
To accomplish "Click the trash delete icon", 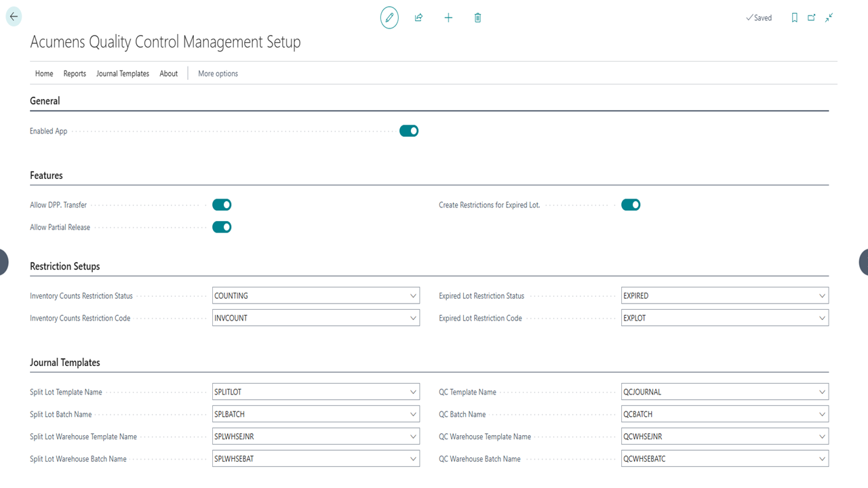I will [477, 18].
